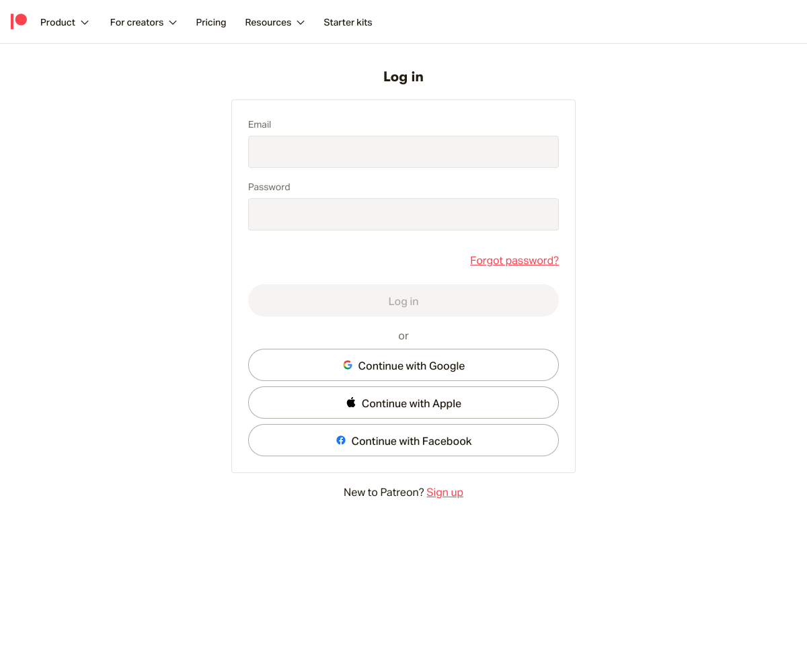The image size is (807, 672).
Task: Choose Continue with Apple
Action: [403, 403]
